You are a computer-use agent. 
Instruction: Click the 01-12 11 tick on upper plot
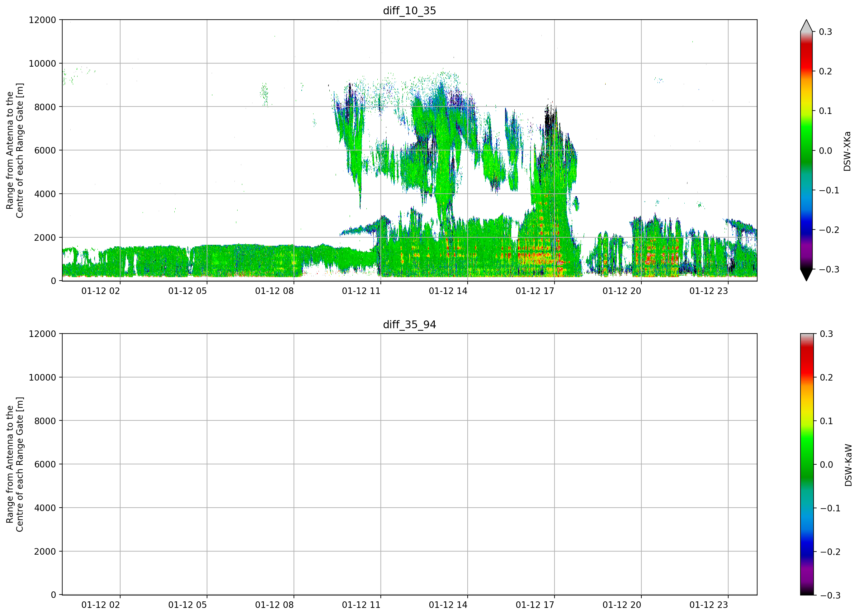361,291
